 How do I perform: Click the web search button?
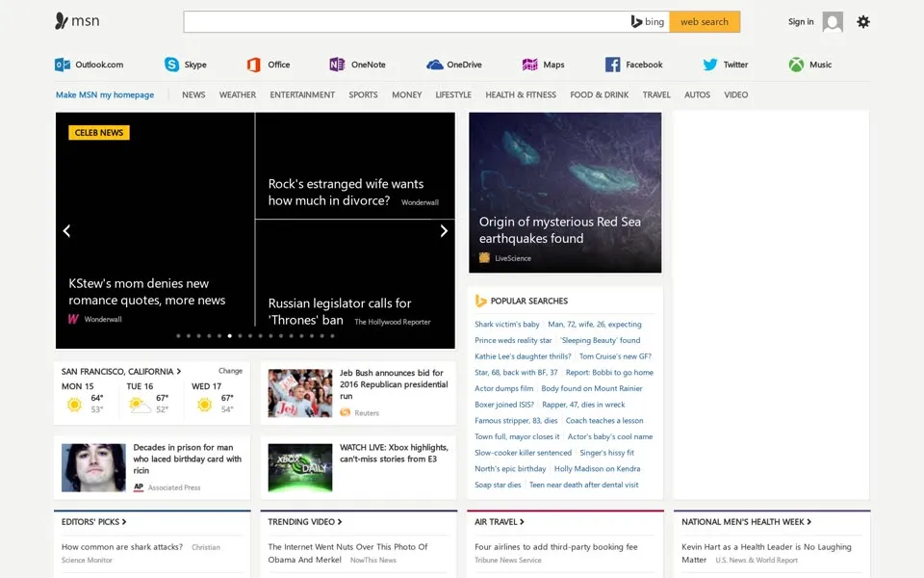coord(705,22)
